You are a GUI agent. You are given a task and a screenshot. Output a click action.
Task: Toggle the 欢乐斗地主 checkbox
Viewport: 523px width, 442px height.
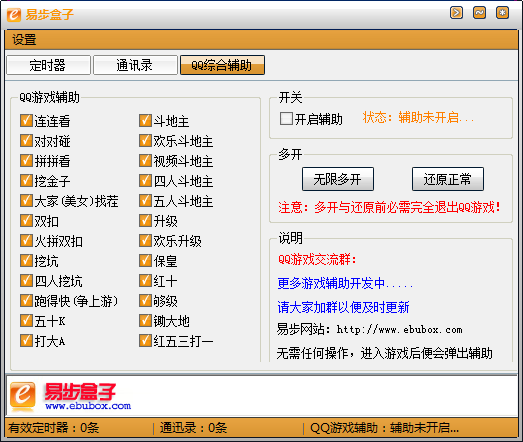click(x=145, y=140)
